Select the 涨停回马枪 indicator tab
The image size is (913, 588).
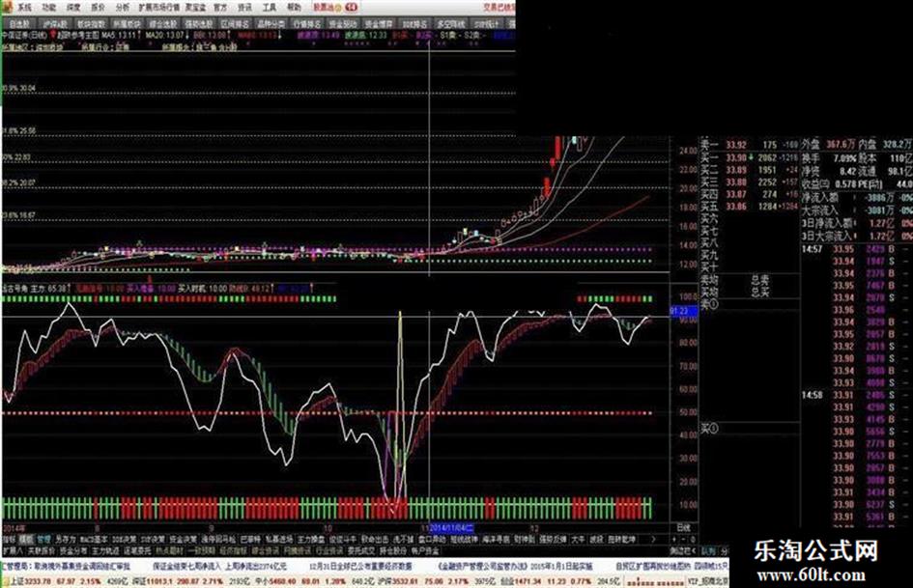tap(218, 540)
